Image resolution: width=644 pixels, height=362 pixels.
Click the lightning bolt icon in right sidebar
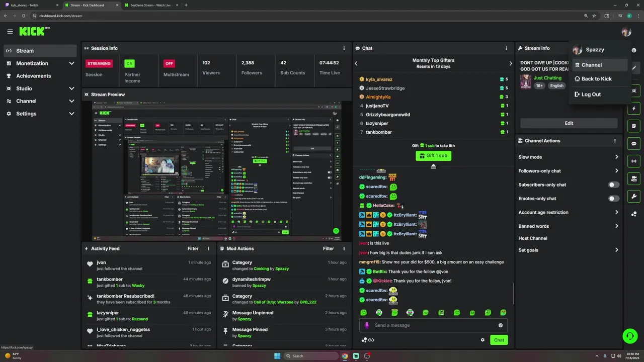click(634, 109)
